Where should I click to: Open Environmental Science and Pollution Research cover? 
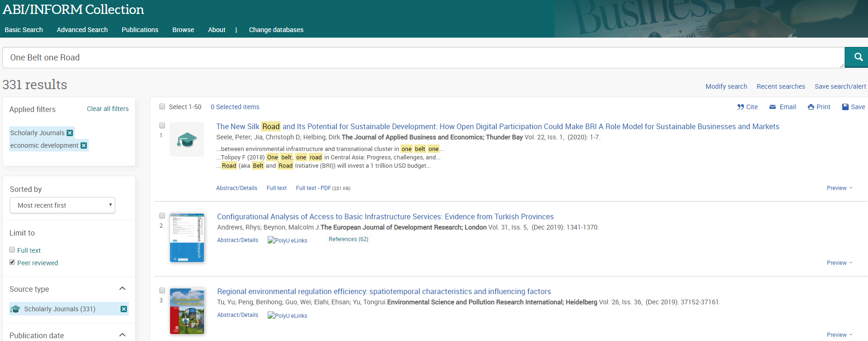187,311
